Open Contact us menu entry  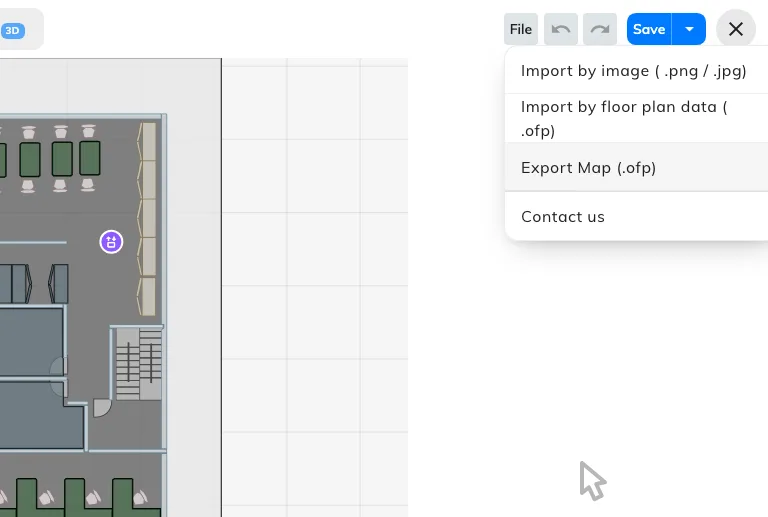(636, 216)
